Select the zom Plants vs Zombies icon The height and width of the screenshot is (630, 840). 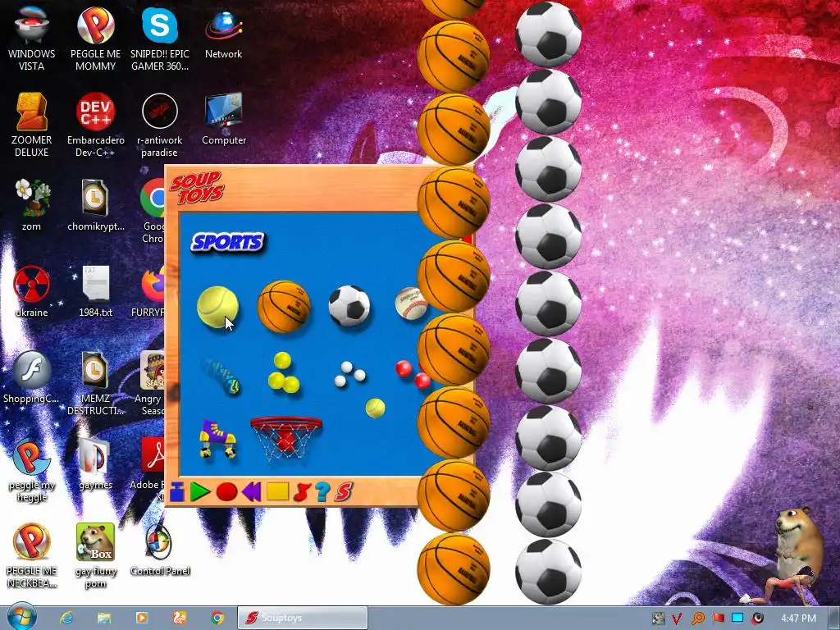point(32,206)
